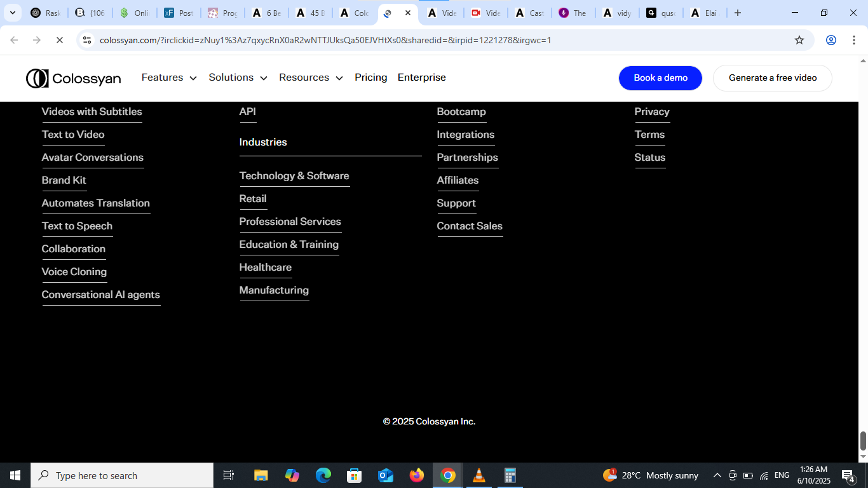Open Copilot app in taskbar
868x488 pixels.
(x=292, y=475)
